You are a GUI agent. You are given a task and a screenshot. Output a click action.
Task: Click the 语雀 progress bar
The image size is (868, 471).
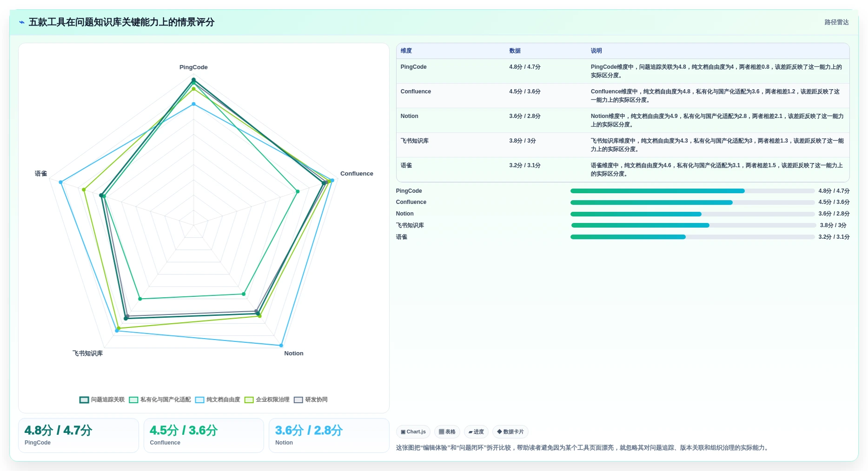(692, 237)
